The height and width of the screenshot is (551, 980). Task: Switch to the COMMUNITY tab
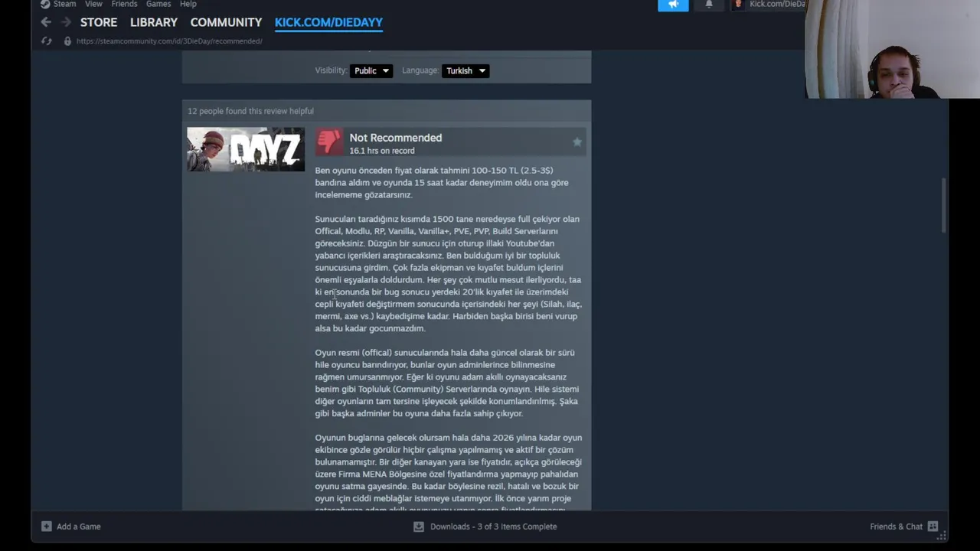point(226,22)
